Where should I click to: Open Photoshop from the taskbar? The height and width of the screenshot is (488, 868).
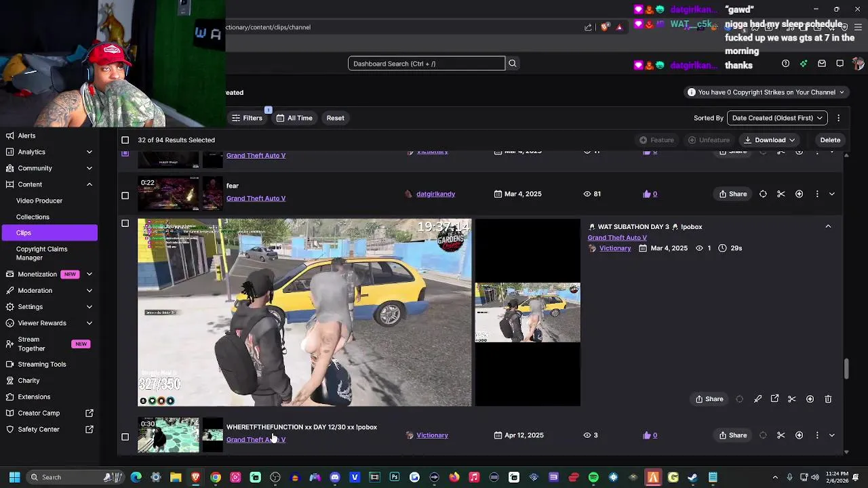395,477
